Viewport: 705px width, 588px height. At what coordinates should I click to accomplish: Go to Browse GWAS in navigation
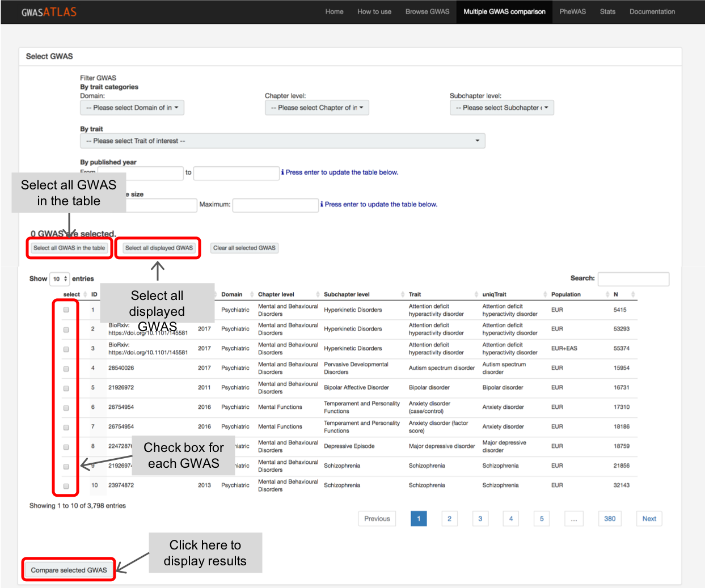pyautogui.click(x=427, y=12)
